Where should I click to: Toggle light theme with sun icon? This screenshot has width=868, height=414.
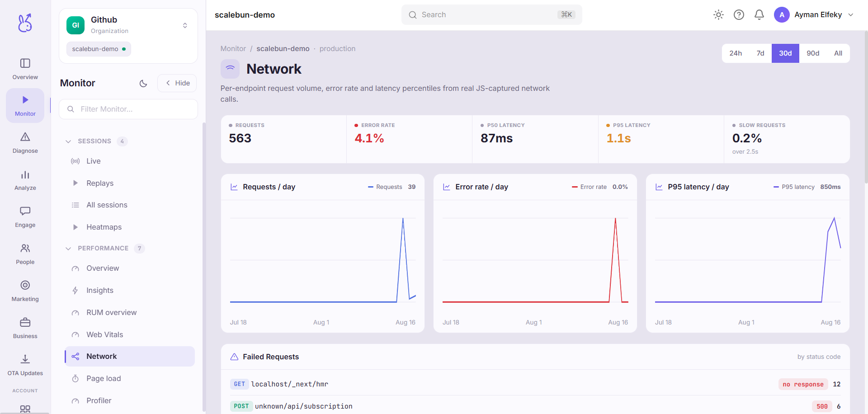[x=718, y=15]
